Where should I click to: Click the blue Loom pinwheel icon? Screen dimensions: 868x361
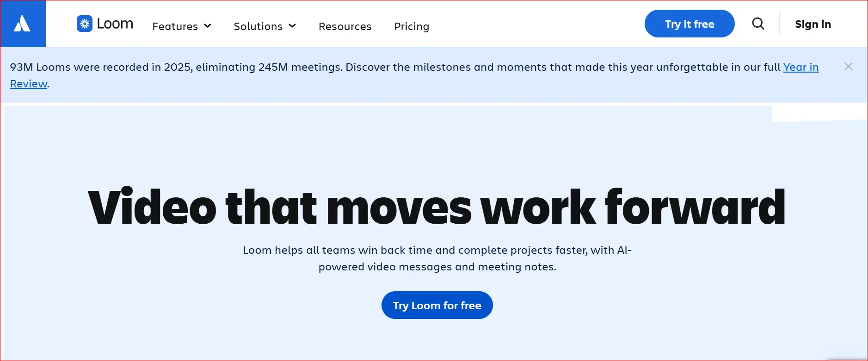[85, 24]
